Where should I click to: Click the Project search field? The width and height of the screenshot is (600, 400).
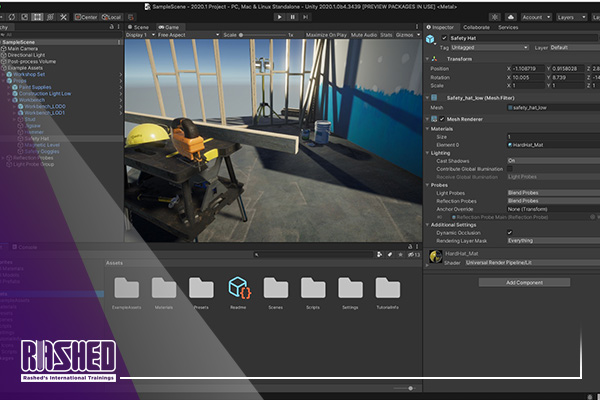313,255
